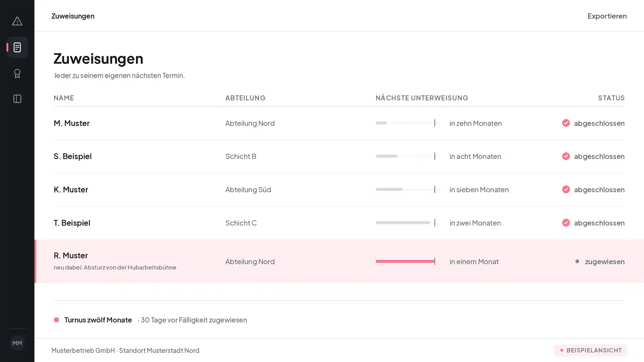Select the assignments document sidebar icon
This screenshot has height=362, width=644.
17,47
